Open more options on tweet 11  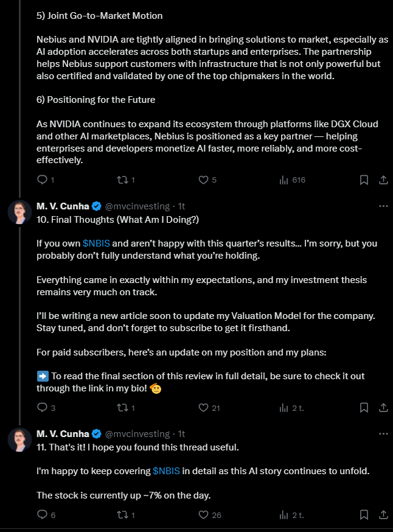(x=383, y=433)
